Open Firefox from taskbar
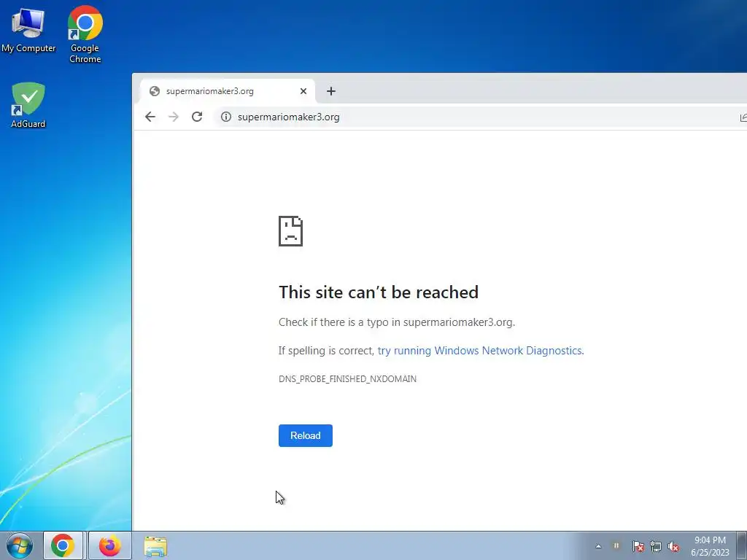Screen dimensions: 747x560 109,545
